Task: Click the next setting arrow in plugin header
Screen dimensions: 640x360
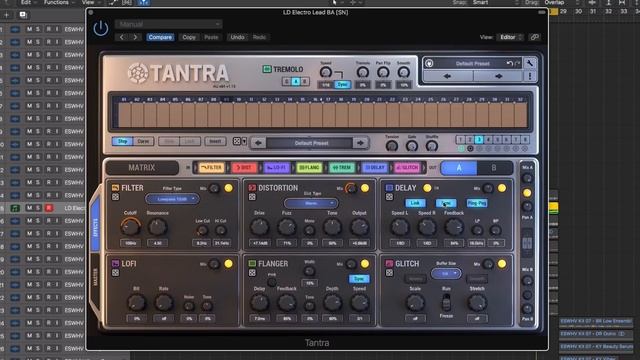Action: pos(135,37)
